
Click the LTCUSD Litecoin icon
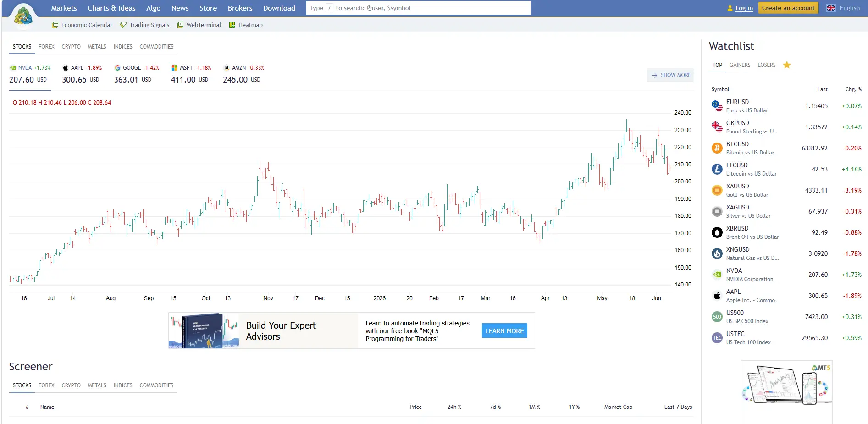click(x=717, y=169)
